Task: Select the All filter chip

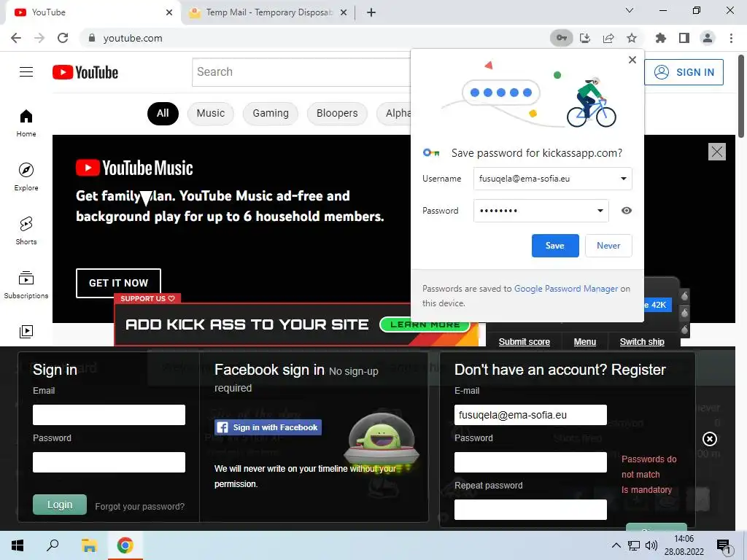Action: 163,113
